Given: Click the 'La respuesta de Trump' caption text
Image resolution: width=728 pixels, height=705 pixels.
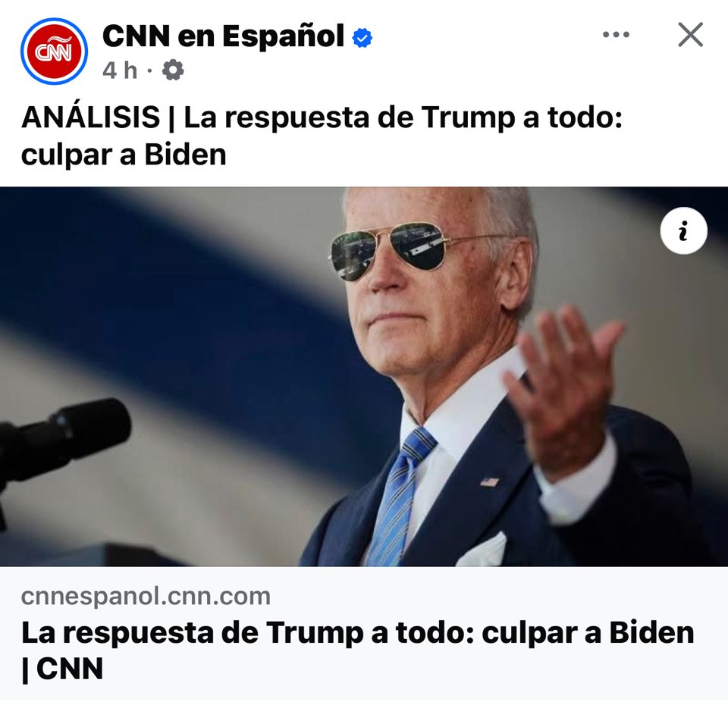Looking at the screenshot, I should (349, 117).
